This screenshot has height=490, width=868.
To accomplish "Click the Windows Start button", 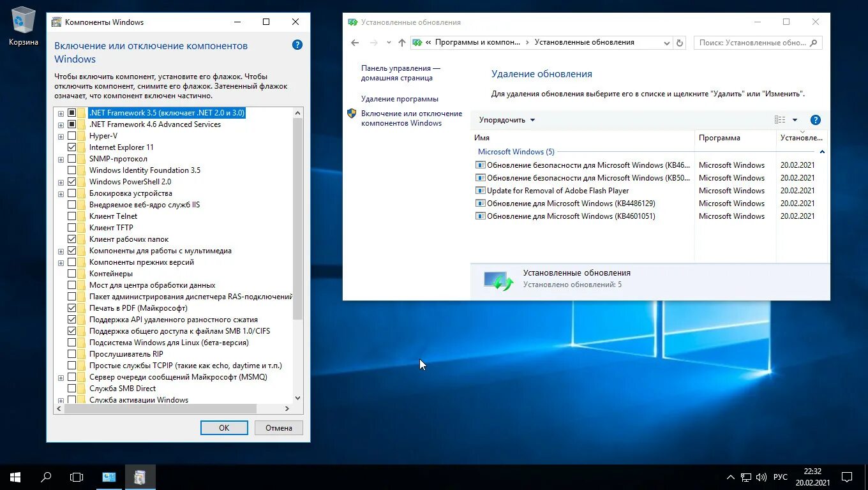I will click(x=15, y=477).
